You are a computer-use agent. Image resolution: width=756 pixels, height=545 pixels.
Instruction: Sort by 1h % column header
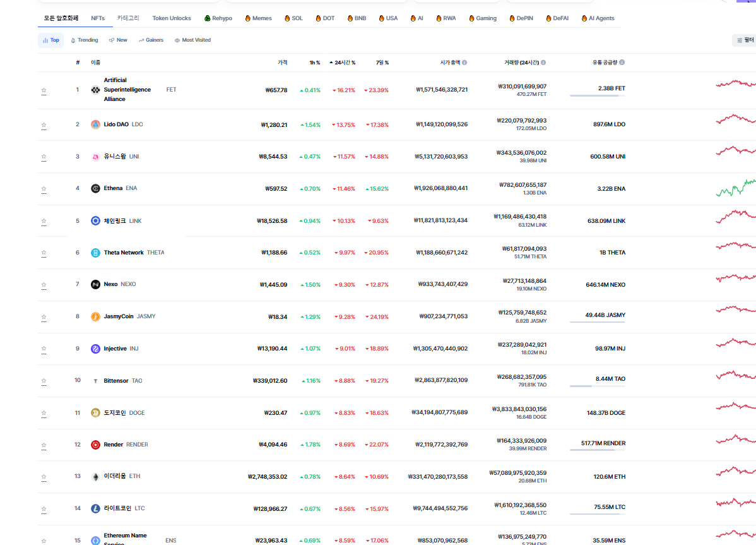315,63
